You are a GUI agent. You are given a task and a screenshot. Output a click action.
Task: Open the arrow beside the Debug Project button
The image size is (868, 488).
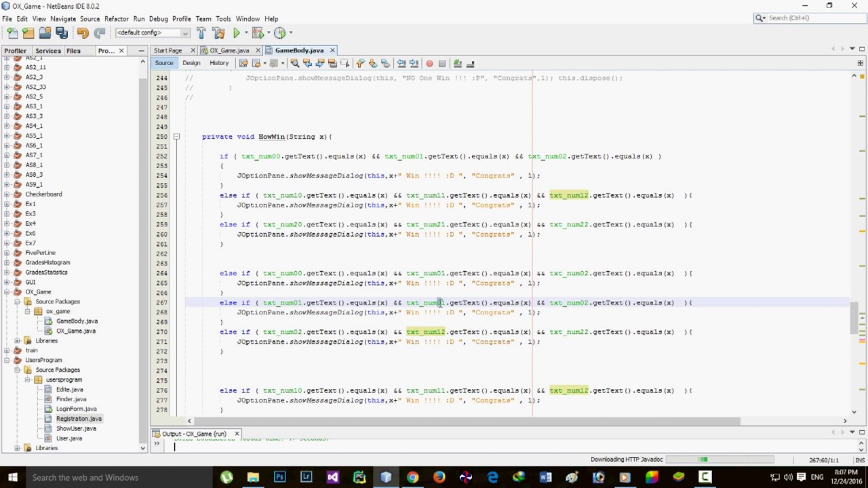(x=267, y=33)
